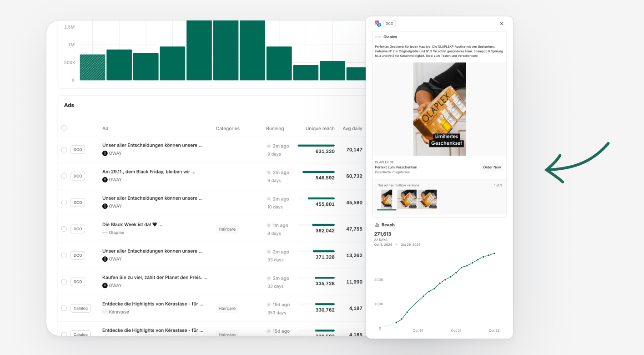The height and width of the screenshot is (355, 644).
Task: Click the Olaplex brand logo in ad panel
Action: (378, 37)
